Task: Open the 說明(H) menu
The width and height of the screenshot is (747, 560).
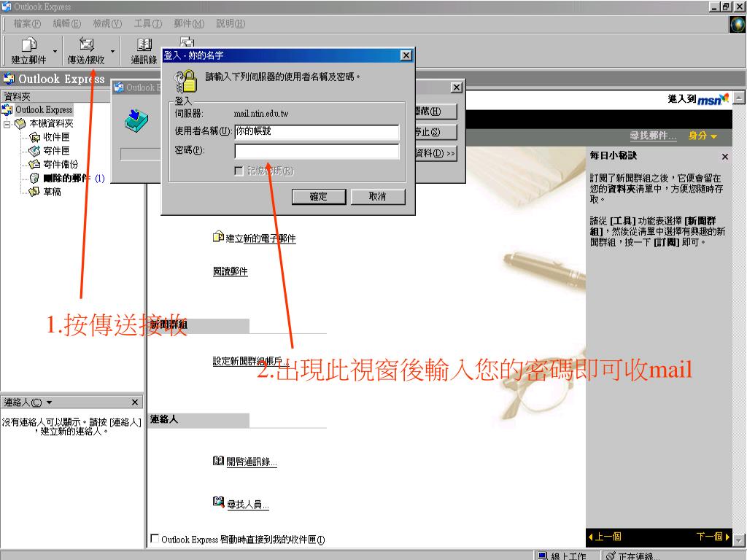Action: click(231, 23)
